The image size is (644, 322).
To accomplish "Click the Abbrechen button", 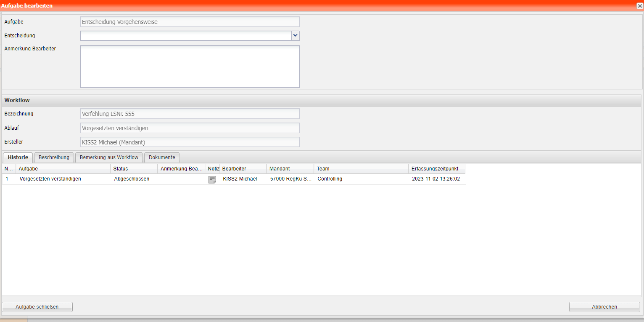I will (x=604, y=307).
